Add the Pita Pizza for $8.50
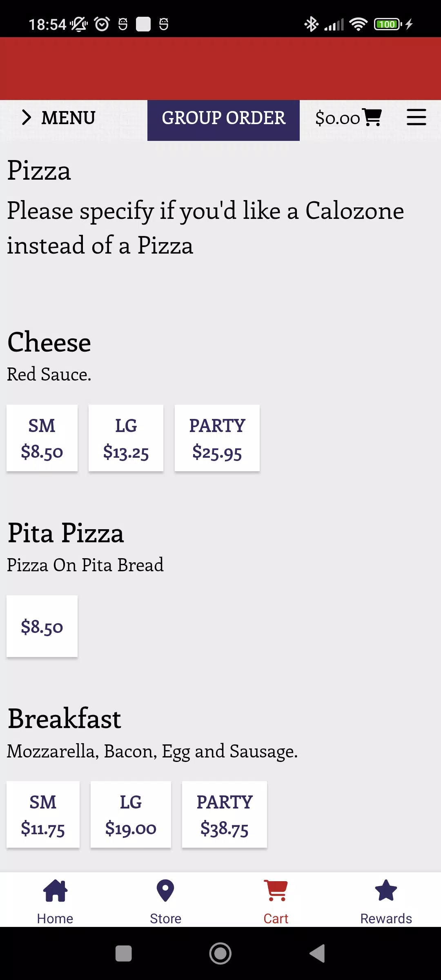This screenshot has width=441, height=980. point(42,626)
